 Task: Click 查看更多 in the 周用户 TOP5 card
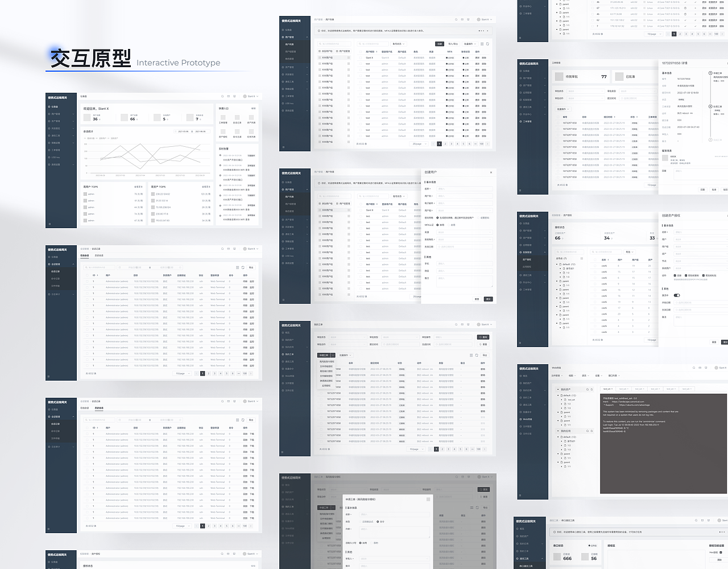138,187
